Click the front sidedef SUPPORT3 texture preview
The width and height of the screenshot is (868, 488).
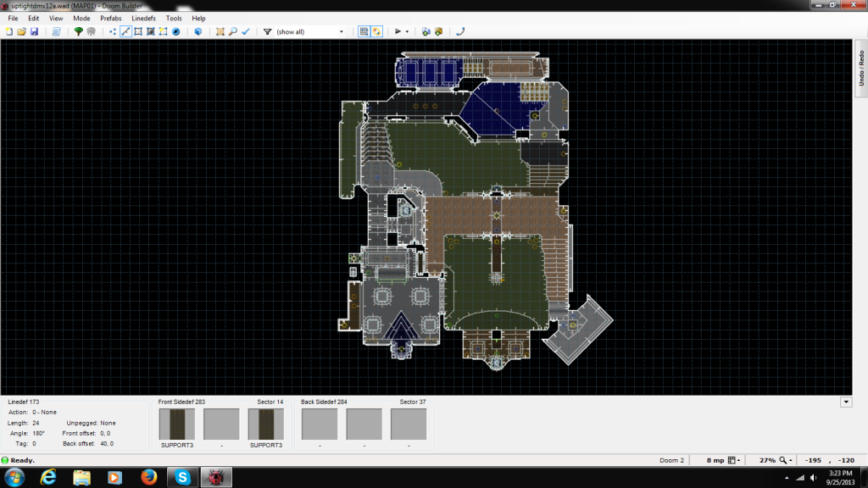[x=176, y=424]
